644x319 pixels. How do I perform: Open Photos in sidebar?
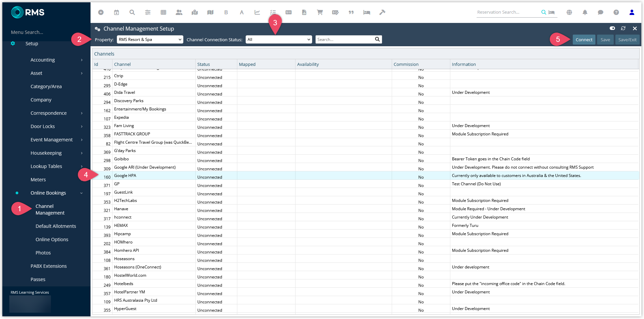43,253
